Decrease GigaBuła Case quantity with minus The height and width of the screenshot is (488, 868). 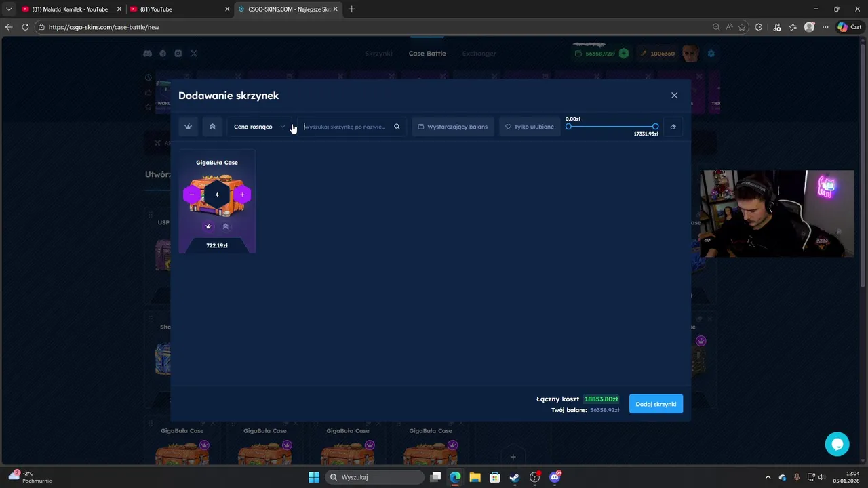[x=192, y=195]
